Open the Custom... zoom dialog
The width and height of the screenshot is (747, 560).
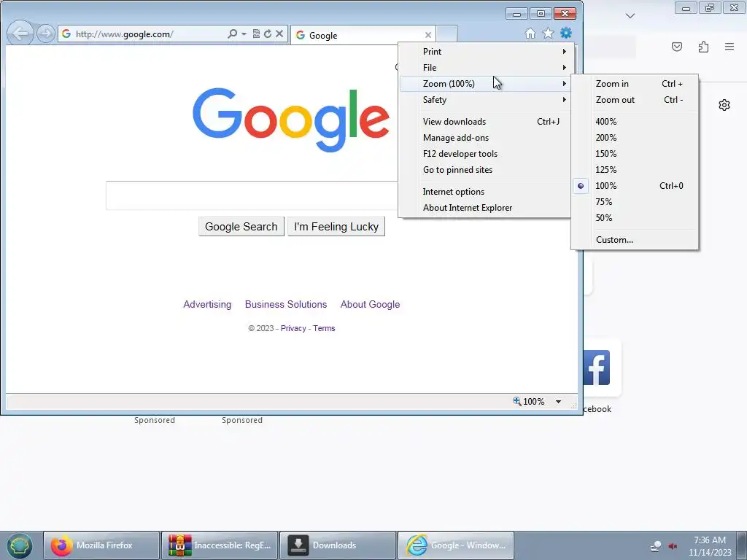pos(635,239)
